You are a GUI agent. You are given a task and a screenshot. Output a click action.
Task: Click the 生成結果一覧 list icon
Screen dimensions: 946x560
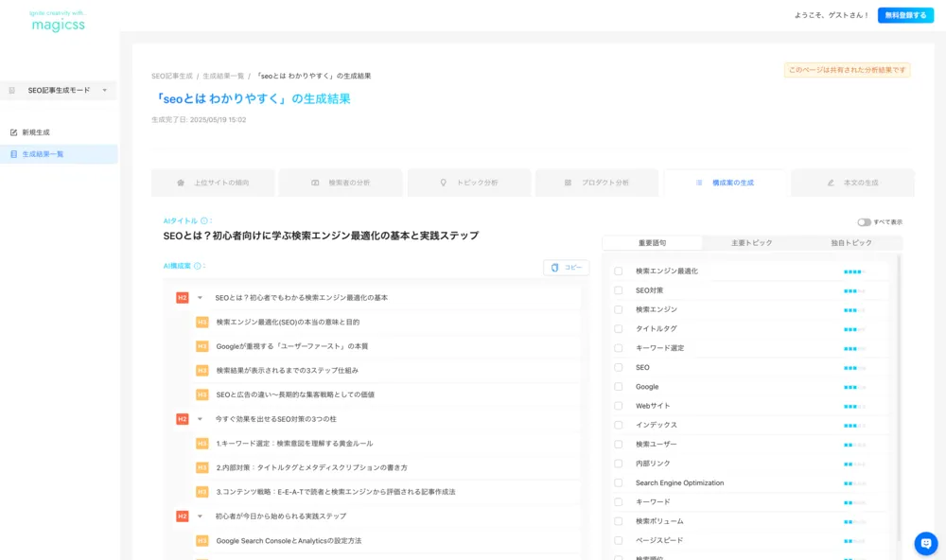14,154
